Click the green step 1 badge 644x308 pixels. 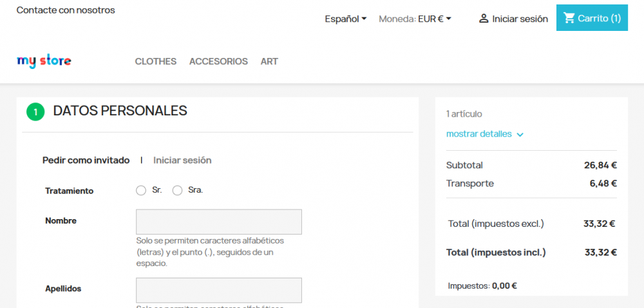(35, 112)
